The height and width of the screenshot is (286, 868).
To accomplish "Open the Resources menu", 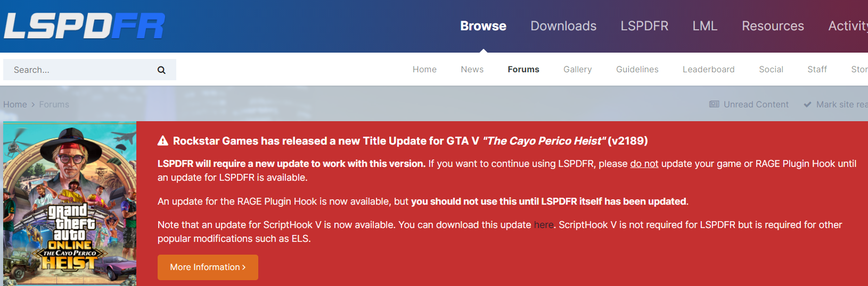I will pyautogui.click(x=773, y=26).
